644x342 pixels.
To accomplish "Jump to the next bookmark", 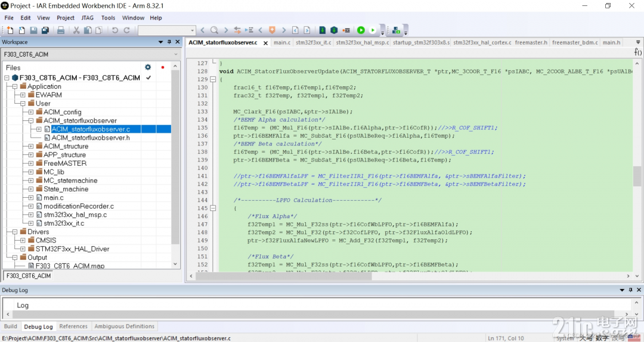I will point(284,30).
